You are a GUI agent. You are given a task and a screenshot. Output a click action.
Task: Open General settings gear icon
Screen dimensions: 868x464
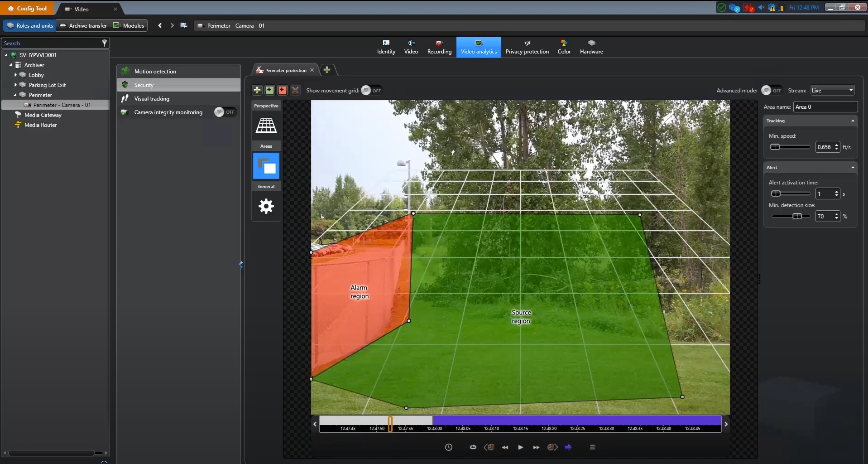click(x=266, y=206)
